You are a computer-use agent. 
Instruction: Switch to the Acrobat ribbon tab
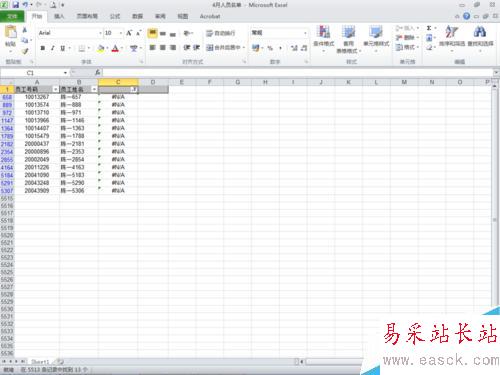coord(210,16)
